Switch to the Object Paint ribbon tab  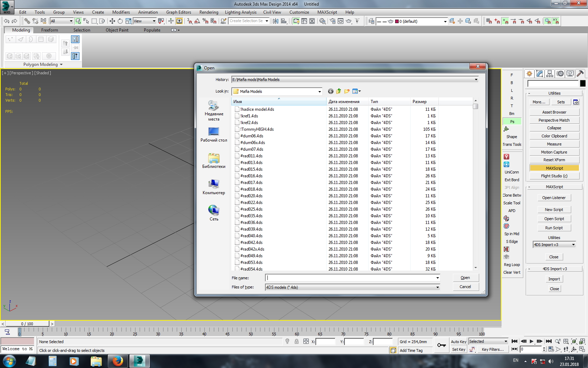tap(117, 30)
